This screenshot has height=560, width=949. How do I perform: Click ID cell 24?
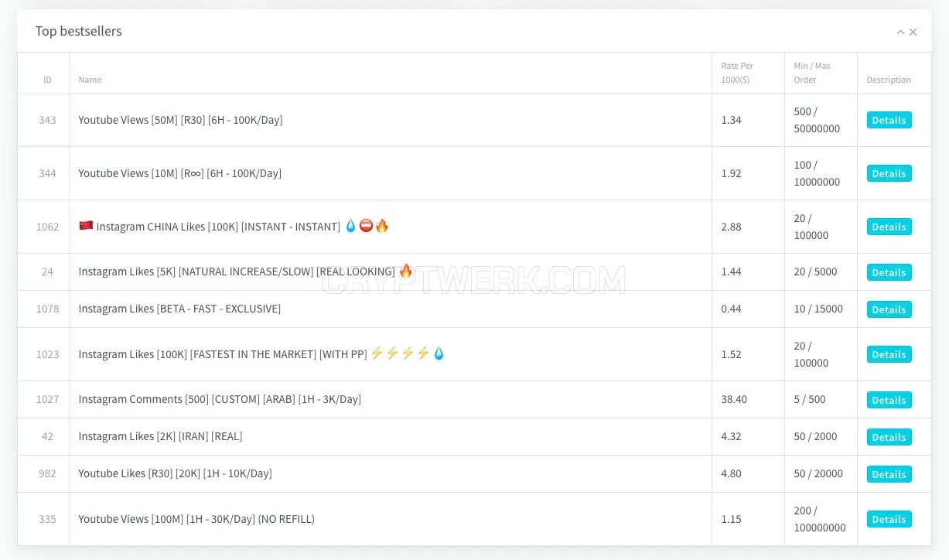click(47, 271)
